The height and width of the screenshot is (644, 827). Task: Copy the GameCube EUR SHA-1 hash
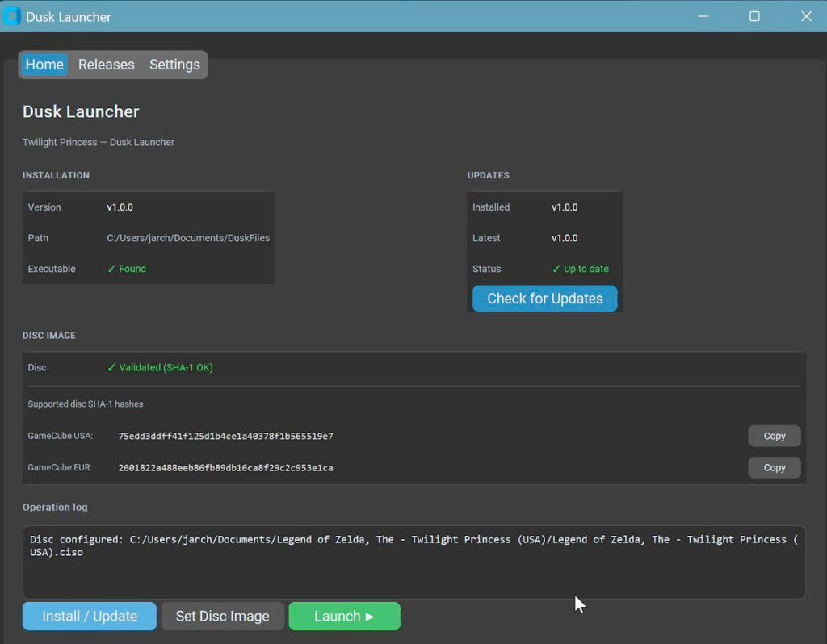coord(775,467)
